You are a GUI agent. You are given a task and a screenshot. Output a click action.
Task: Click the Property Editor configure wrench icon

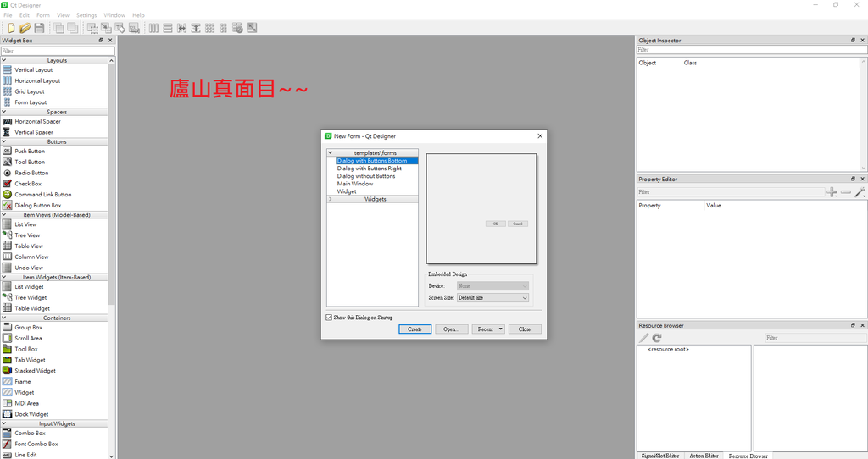(860, 192)
